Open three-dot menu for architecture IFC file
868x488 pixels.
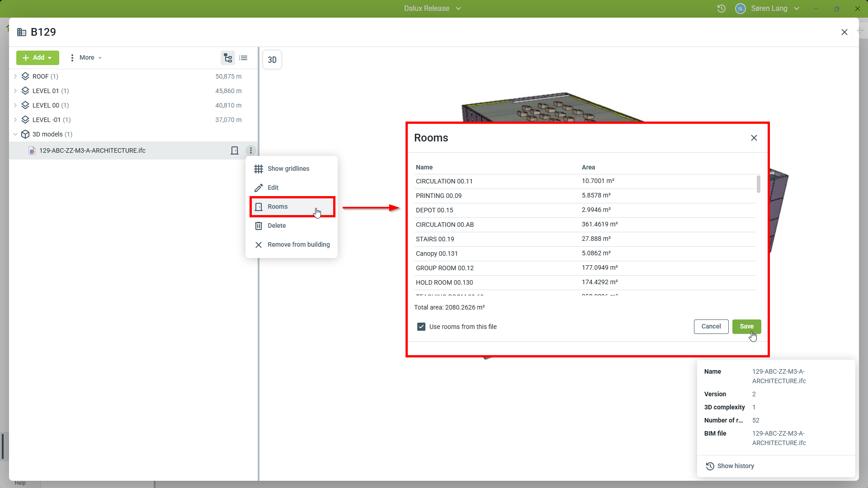click(x=251, y=150)
